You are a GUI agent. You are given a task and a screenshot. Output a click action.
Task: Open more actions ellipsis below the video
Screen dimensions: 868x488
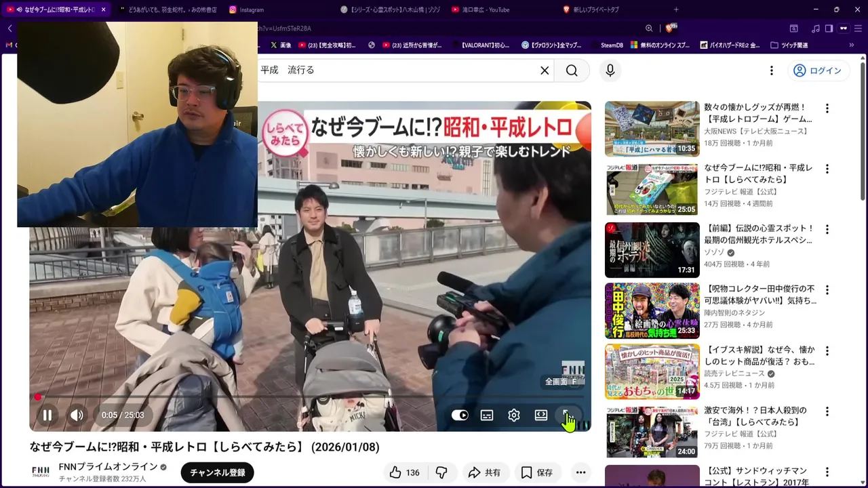580,472
